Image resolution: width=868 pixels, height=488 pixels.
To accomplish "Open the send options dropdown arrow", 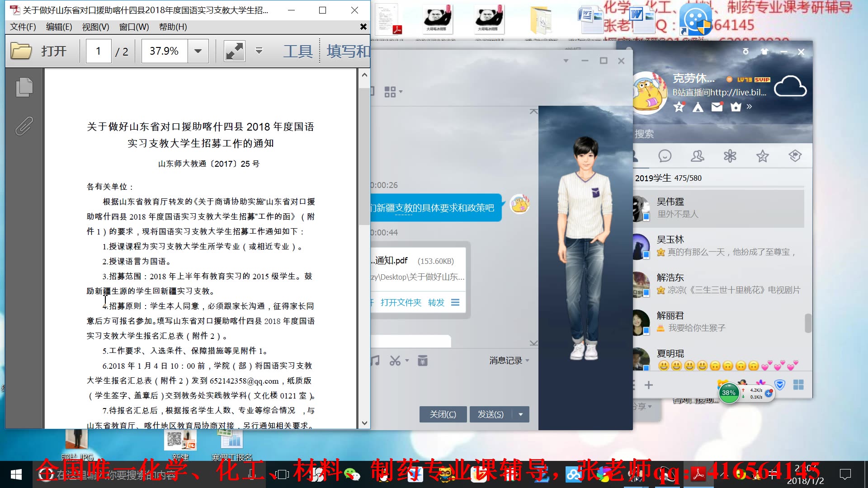I will tap(521, 414).
